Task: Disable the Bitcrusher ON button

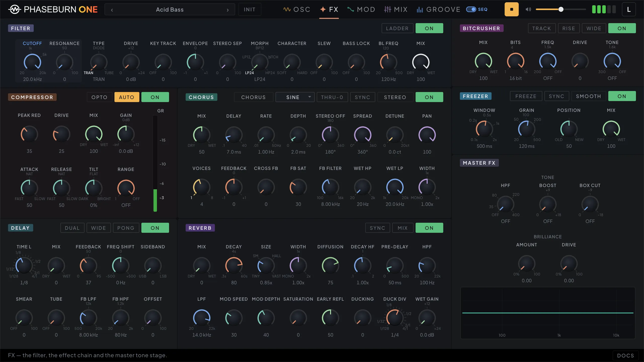Action: (622, 28)
